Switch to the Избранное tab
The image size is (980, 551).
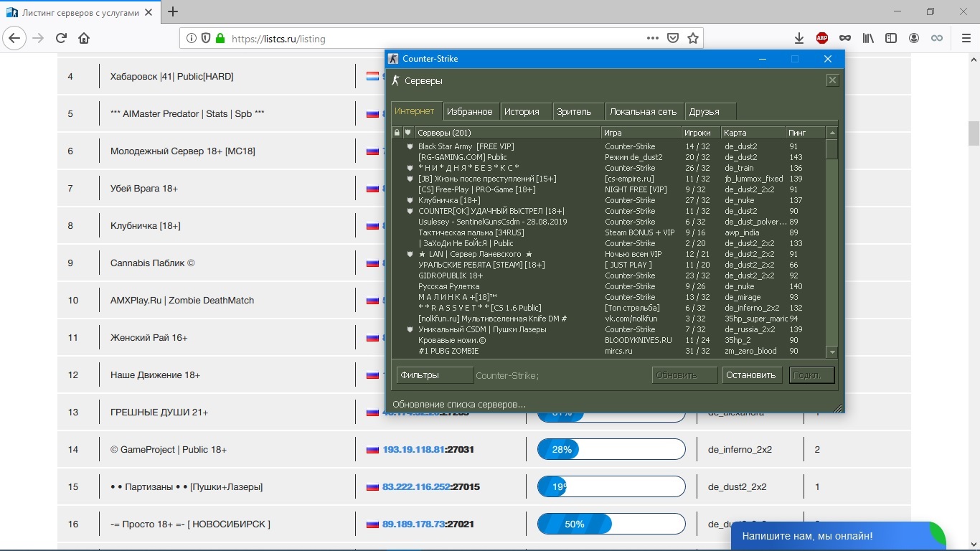[x=470, y=111]
